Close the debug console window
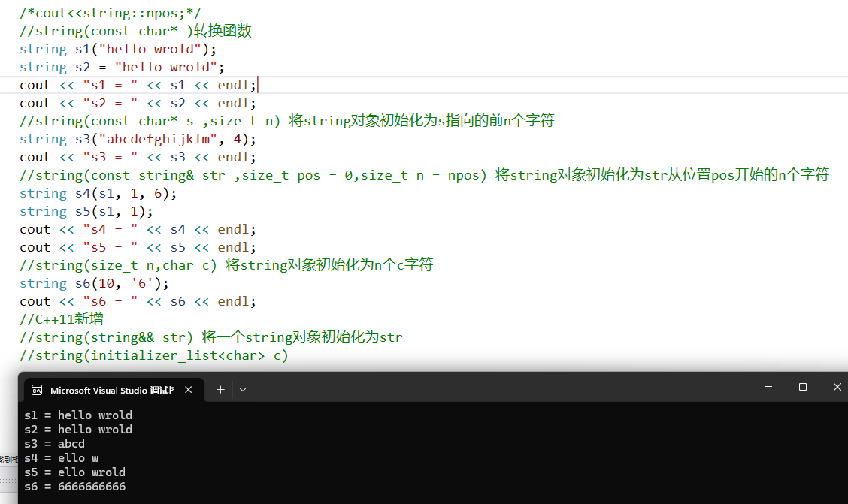This screenshot has height=504, width=848. [x=837, y=387]
